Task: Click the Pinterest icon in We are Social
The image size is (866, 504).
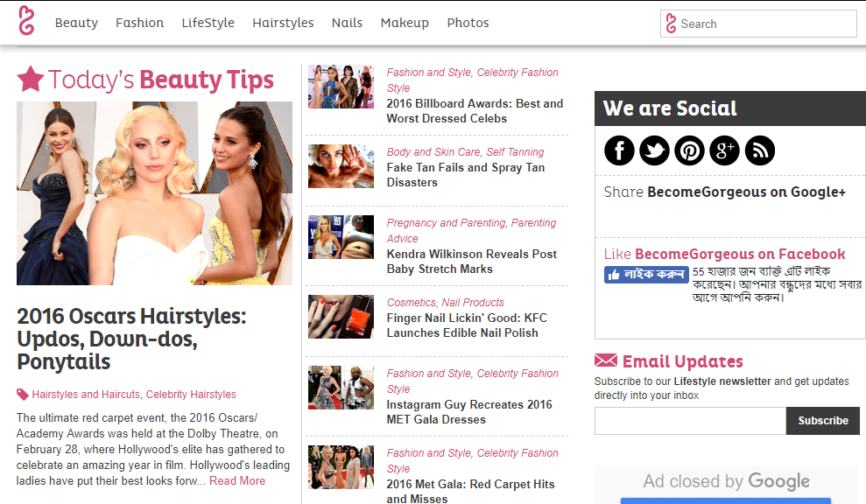Action: click(689, 150)
